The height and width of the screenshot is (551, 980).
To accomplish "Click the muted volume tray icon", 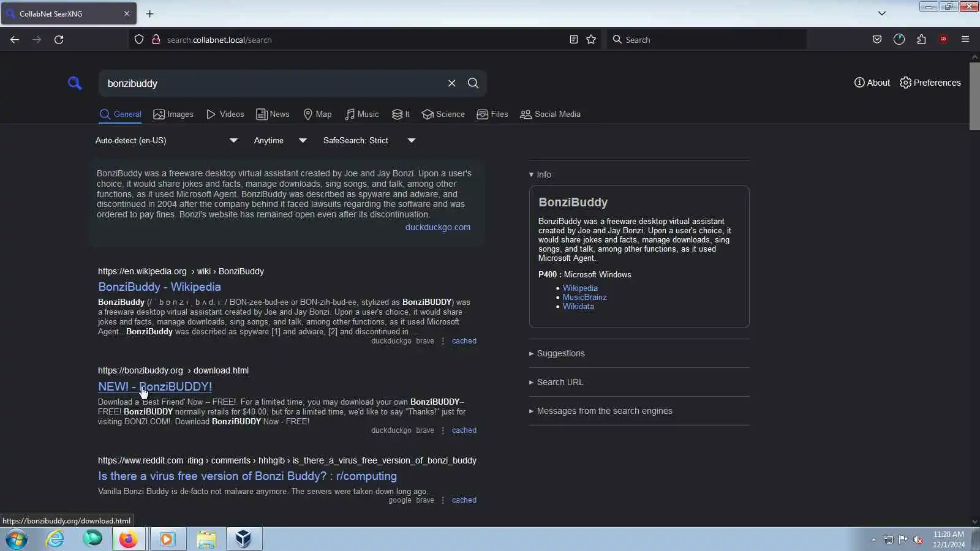I will 918,539.
